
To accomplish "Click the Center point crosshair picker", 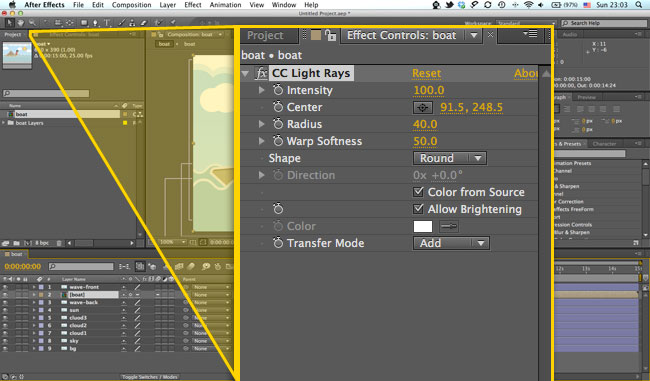I will pos(422,107).
